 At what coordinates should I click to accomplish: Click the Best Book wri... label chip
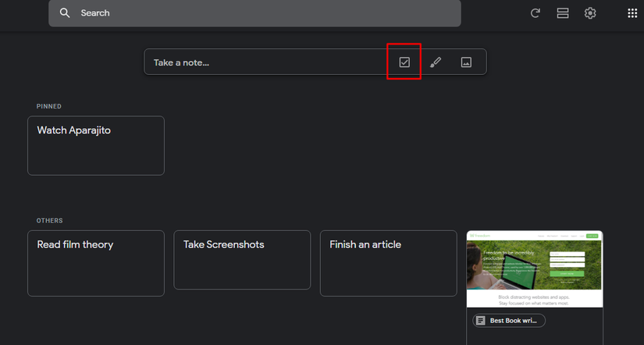pyautogui.click(x=509, y=320)
